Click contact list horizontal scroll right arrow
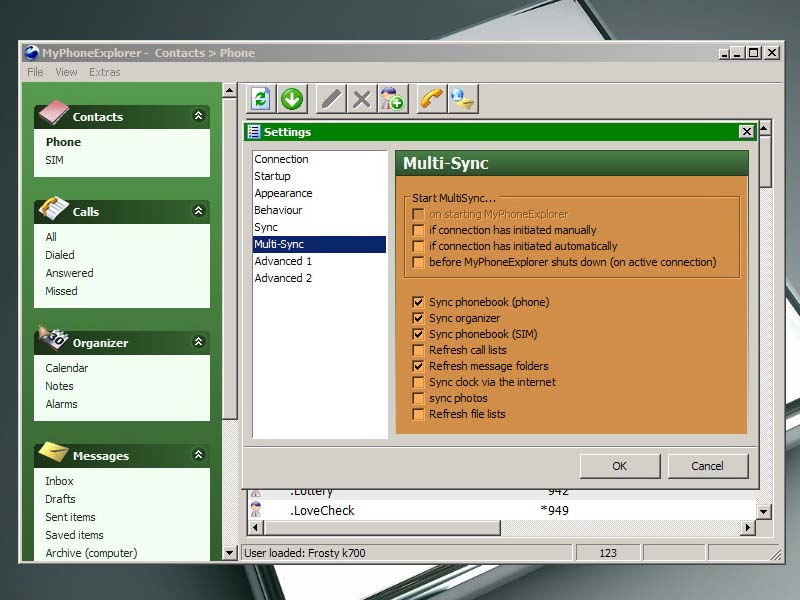Image resolution: width=800 pixels, height=600 pixels. coord(747,528)
